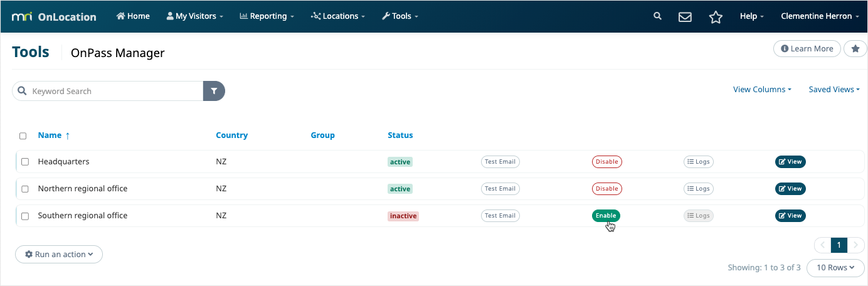The width and height of the screenshot is (868, 286).
Task: View the Southern regional office entry
Action: tap(790, 216)
